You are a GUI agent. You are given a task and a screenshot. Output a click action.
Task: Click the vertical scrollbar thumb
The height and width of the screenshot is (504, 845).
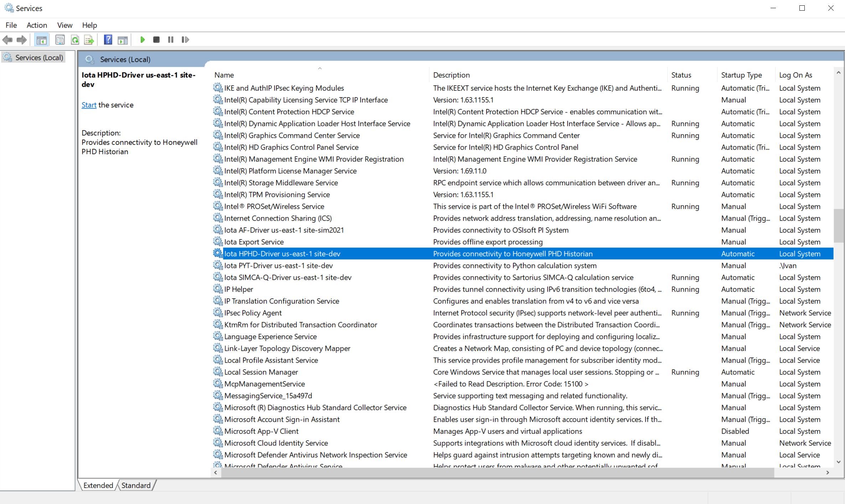tap(839, 225)
